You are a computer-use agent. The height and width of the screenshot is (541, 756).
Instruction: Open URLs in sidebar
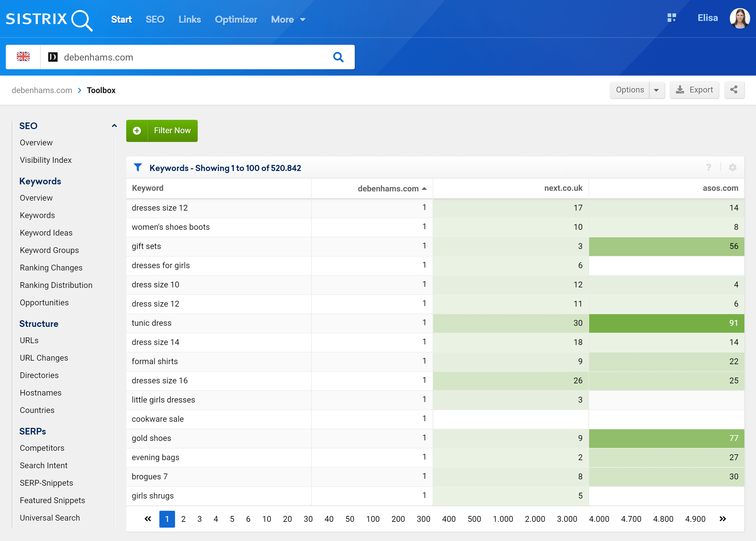[x=29, y=340]
